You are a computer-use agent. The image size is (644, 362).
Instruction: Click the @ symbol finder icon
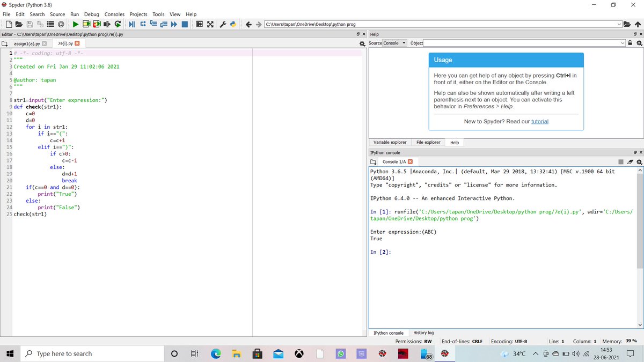click(61, 24)
